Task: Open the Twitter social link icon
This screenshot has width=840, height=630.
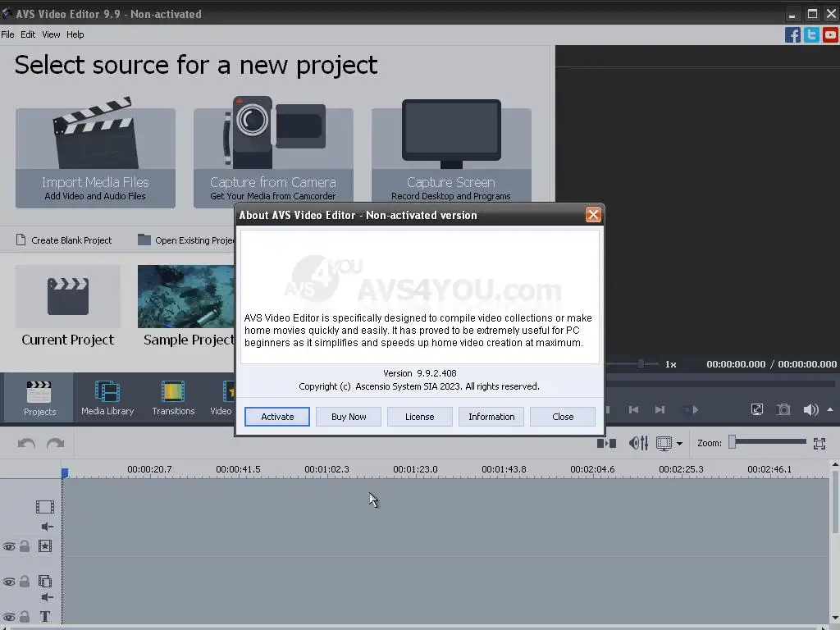Action: point(811,34)
